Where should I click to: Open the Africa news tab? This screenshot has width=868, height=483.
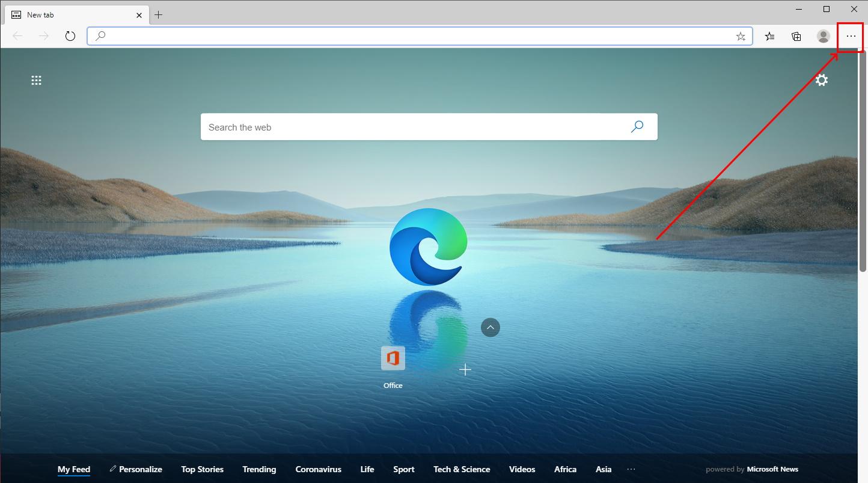565,469
